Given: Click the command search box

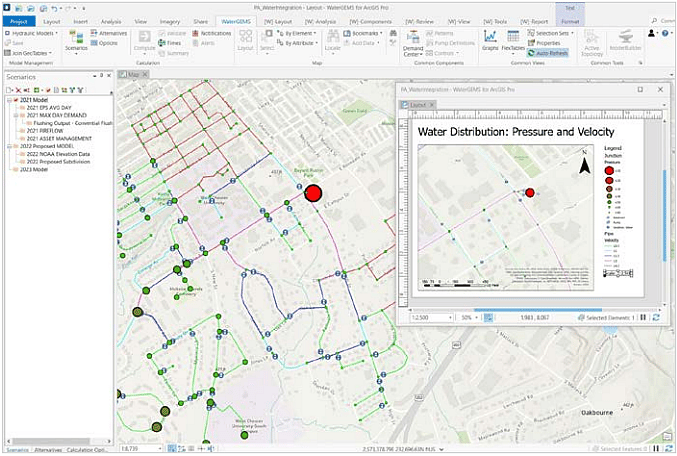Looking at the screenshot, I should tap(664, 21).
